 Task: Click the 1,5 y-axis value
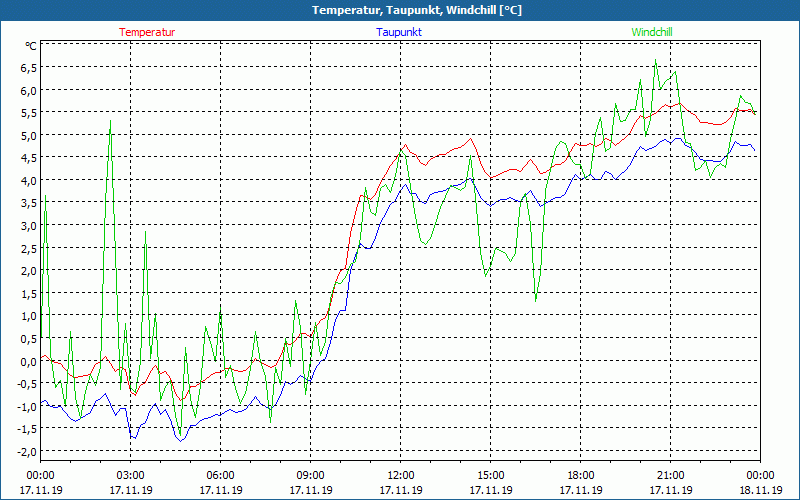28,293
